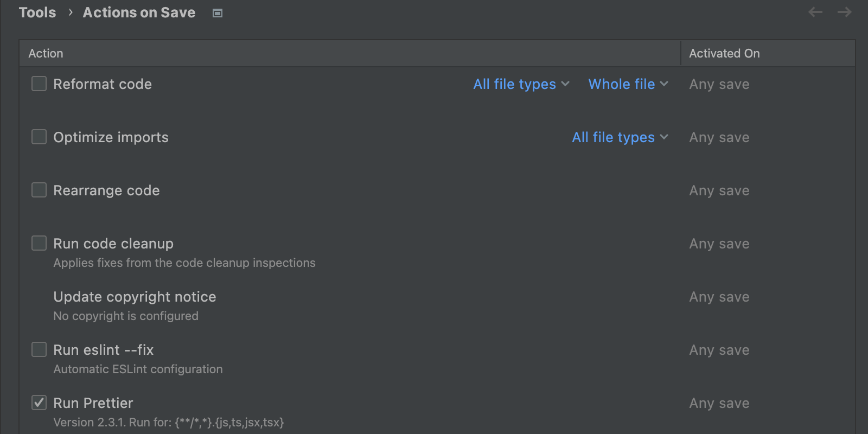Click Any save for Reformat code
This screenshot has height=434, width=868.
point(719,84)
